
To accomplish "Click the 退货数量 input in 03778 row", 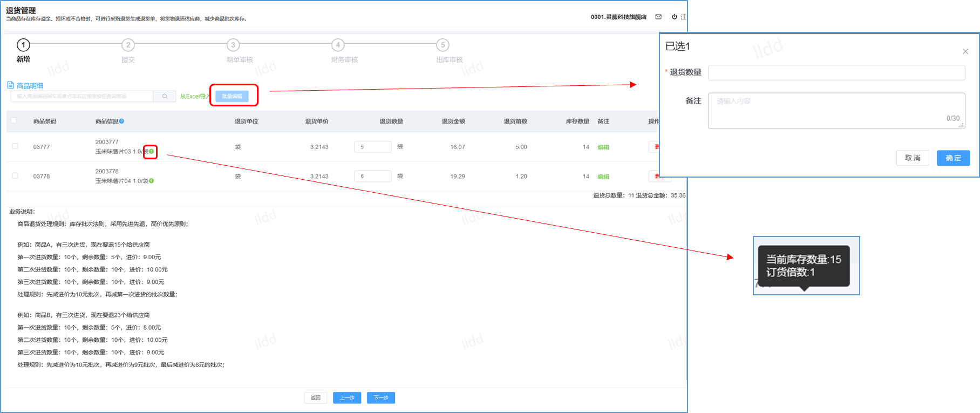I will (372, 176).
